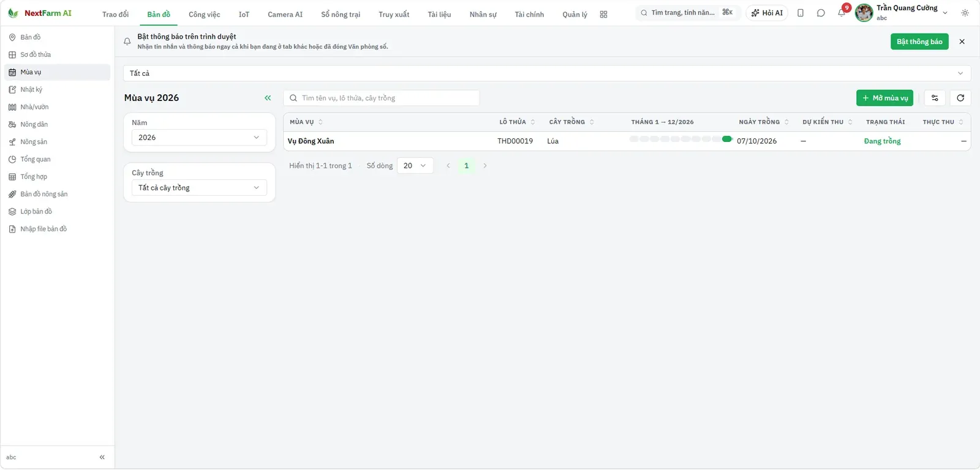Screen dimensions: 980x470
Task: Dismiss the browser notification banner
Action: point(962,42)
